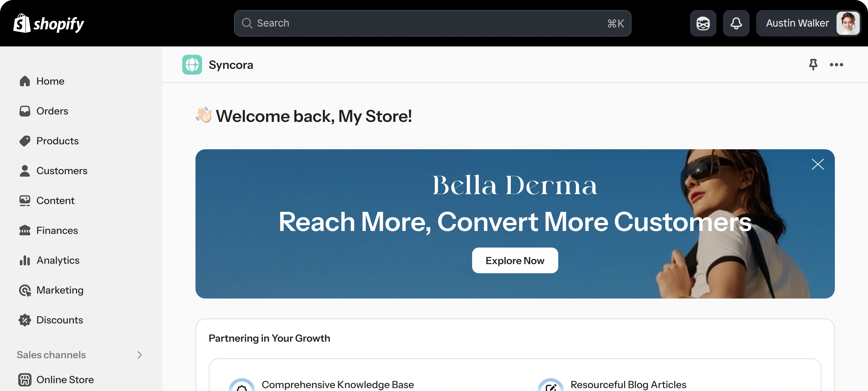Image resolution: width=868 pixels, height=391 pixels.
Task: Click the search magnifier icon
Action: [247, 23]
